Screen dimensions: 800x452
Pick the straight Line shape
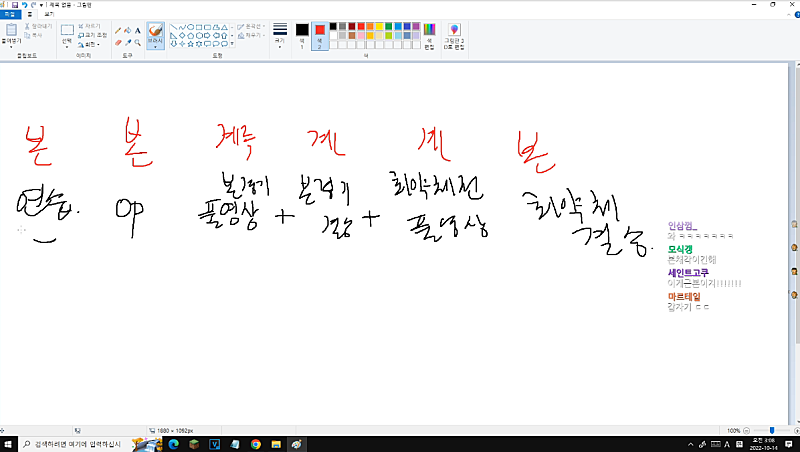(173, 28)
